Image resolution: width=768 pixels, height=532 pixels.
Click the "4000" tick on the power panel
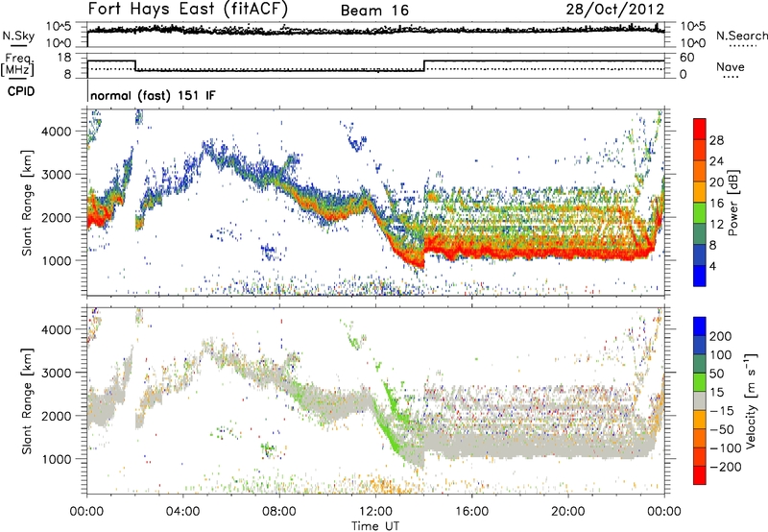tap(56, 132)
